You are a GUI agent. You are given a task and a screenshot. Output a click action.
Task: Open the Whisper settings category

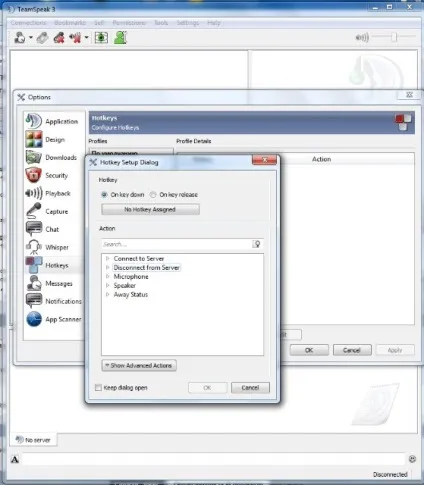click(x=54, y=247)
